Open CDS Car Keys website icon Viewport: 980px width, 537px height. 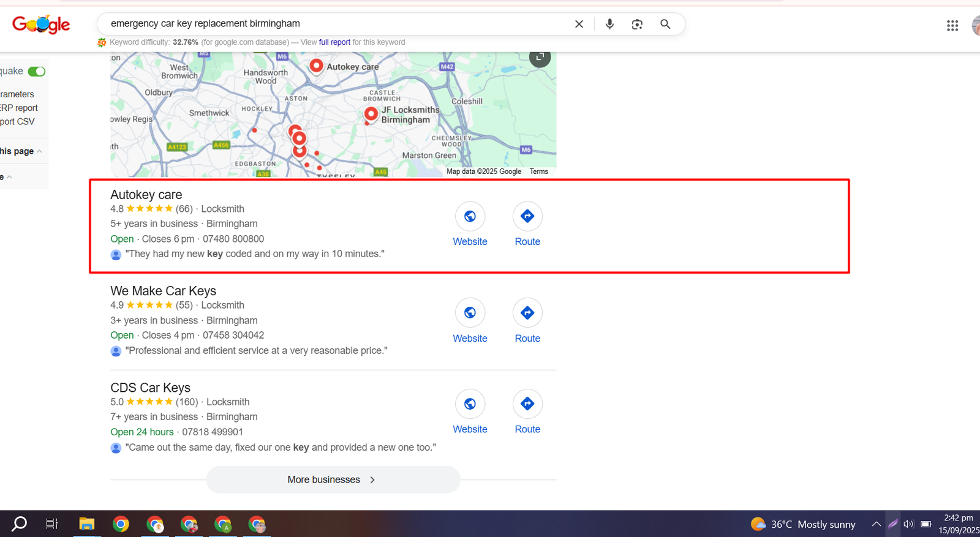pyautogui.click(x=470, y=404)
